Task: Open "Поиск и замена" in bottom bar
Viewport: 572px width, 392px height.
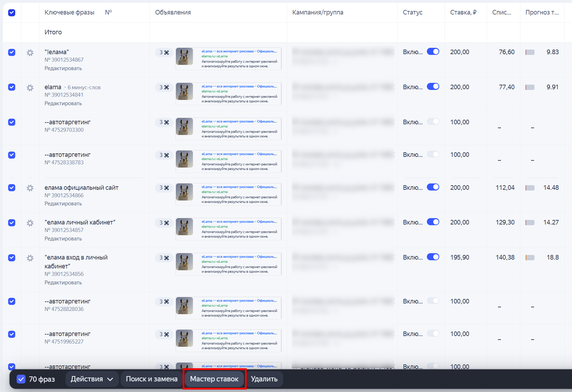Action: coord(151,379)
